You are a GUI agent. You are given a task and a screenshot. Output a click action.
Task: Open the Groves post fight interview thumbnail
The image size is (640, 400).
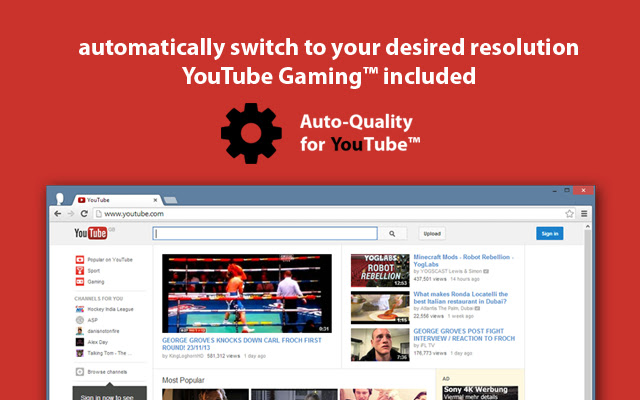380,344
